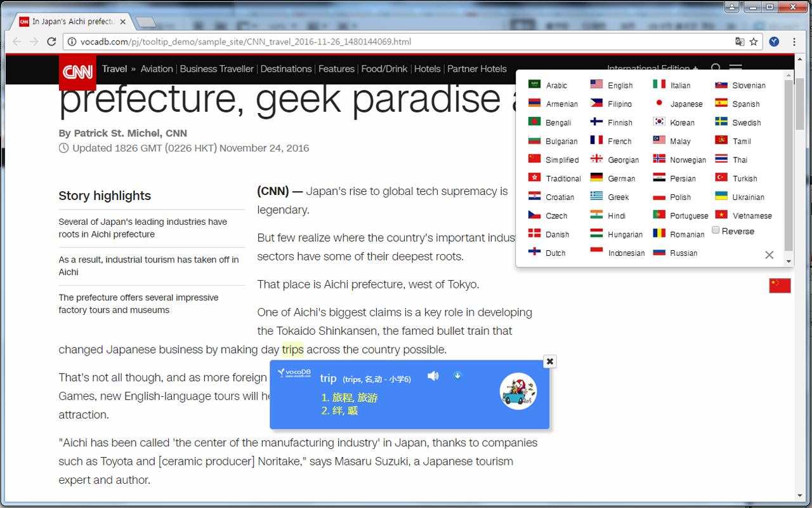
Task: Click the translate page icon
Action: pyautogui.click(x=740, y=42)
